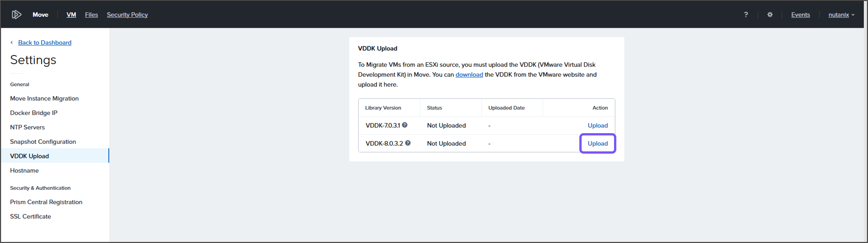Image resolution: width=868 pixels, height=243 pixels.
Task: Click the info icon beside VDDK-8.0.3.2
Action: pyautogui.click(x=408, y=143)
